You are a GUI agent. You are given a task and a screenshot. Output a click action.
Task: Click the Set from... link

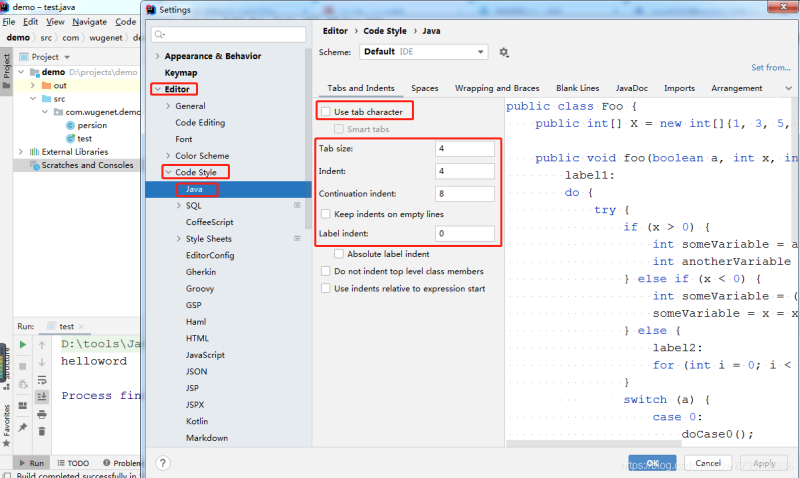coord(770,68)
